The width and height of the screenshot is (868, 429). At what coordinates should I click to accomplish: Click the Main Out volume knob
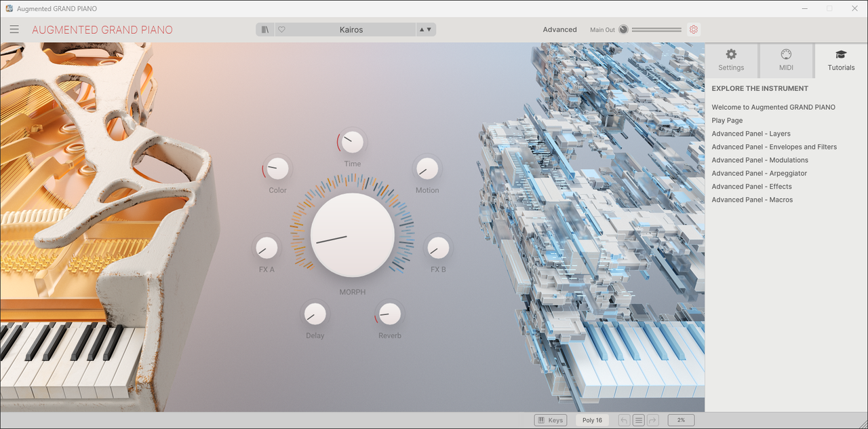[x=623, y=30]
